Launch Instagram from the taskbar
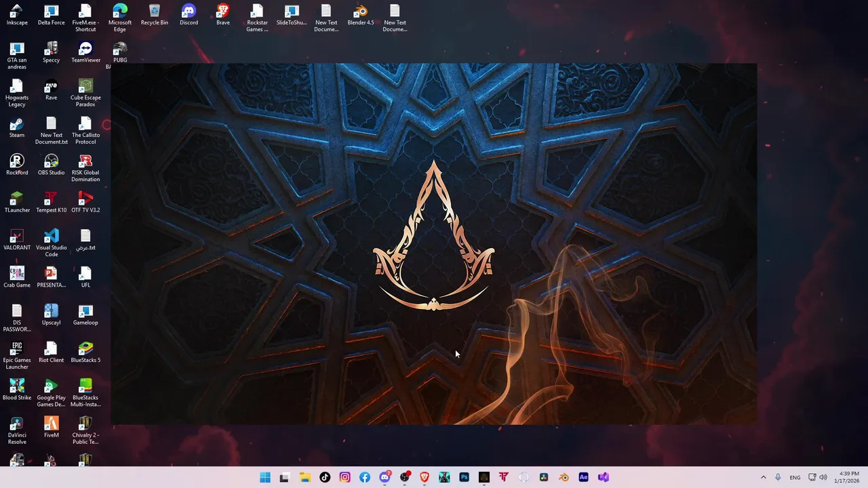 click(344, 477)
